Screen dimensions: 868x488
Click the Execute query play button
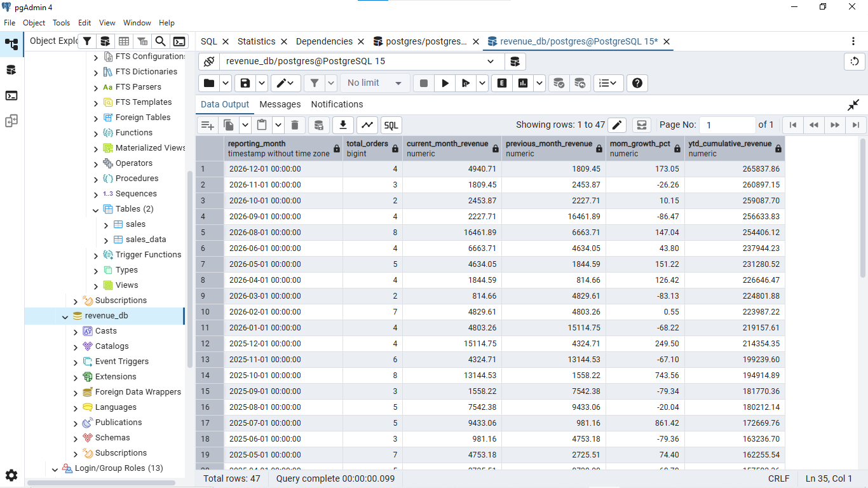pyautogui.click(x=445, y=83)
